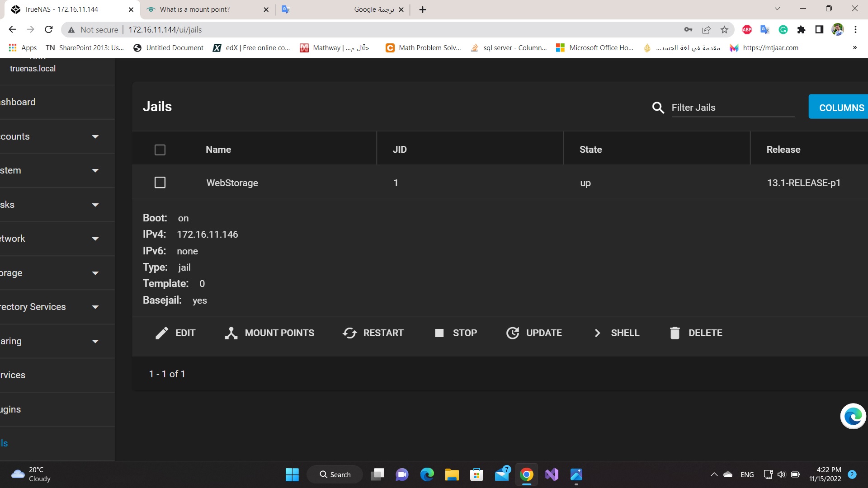Delete the WebStorage jail
The width and height of the screenshot is (868, 488).
pos(696,333)
